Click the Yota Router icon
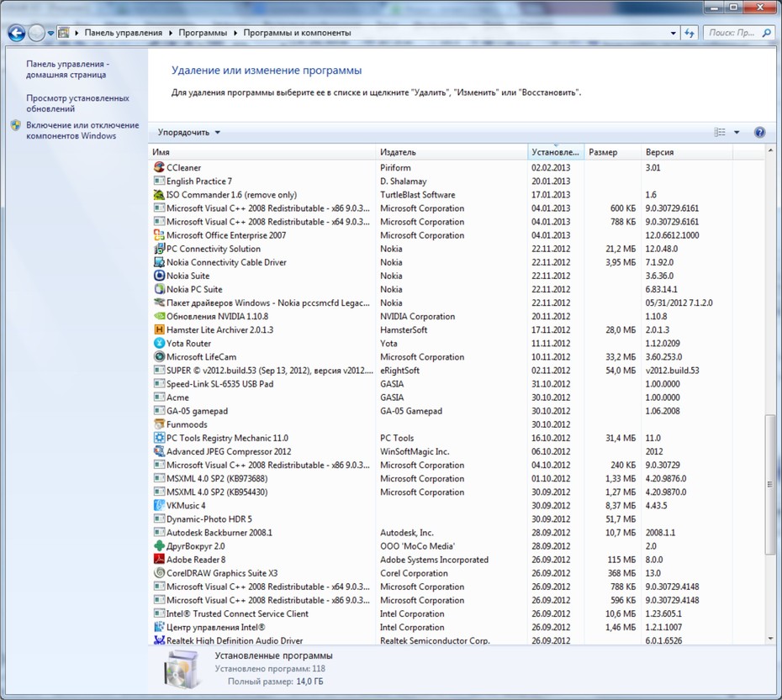782x700 pixels. coord(159,343)
